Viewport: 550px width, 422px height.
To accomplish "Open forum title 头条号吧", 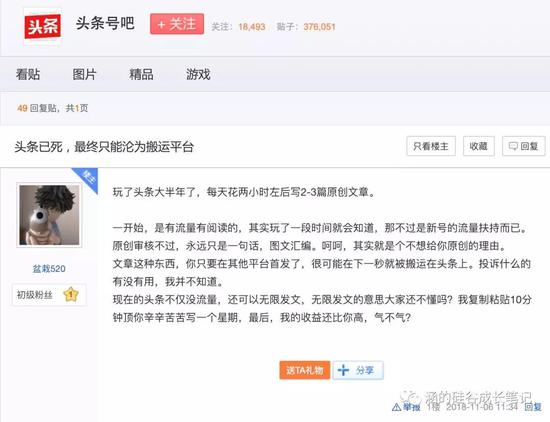I will click(105, 24).
